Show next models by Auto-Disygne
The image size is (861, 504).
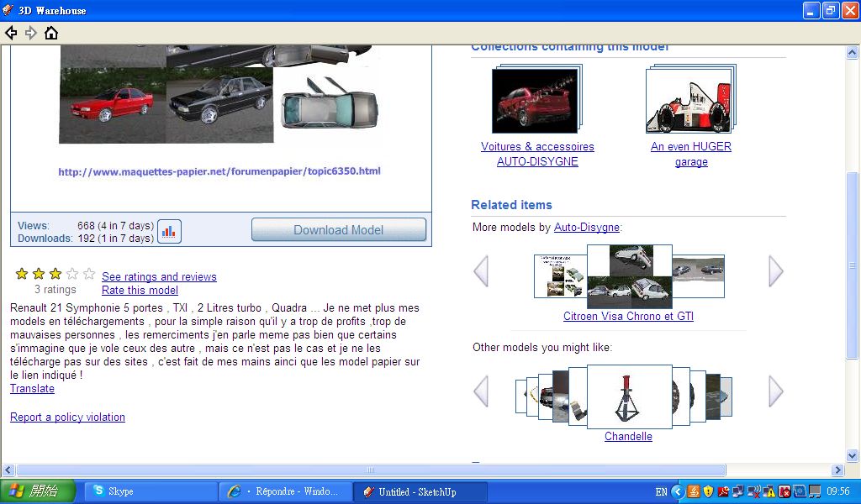[775, 271]
